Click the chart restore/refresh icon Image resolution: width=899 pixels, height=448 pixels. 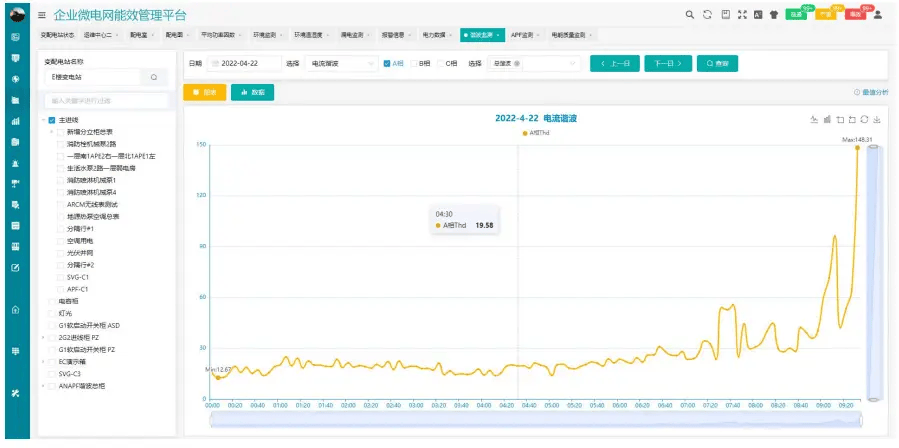coord(864,119)
